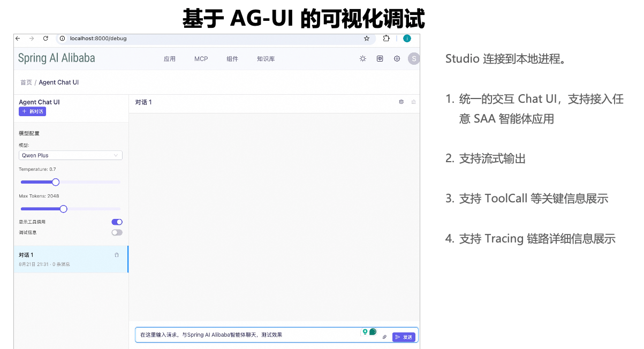Click the Temperature: 0.7 label
This screenshot has width=644, height=349.
[x=37, y=169]
